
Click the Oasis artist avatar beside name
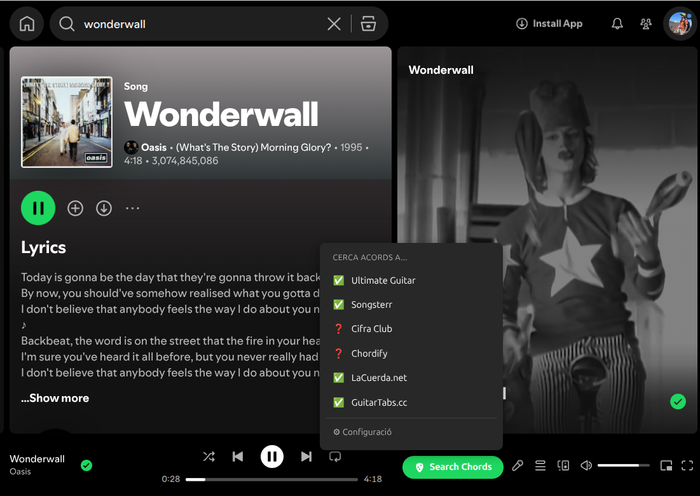click(x=131, y=147)
